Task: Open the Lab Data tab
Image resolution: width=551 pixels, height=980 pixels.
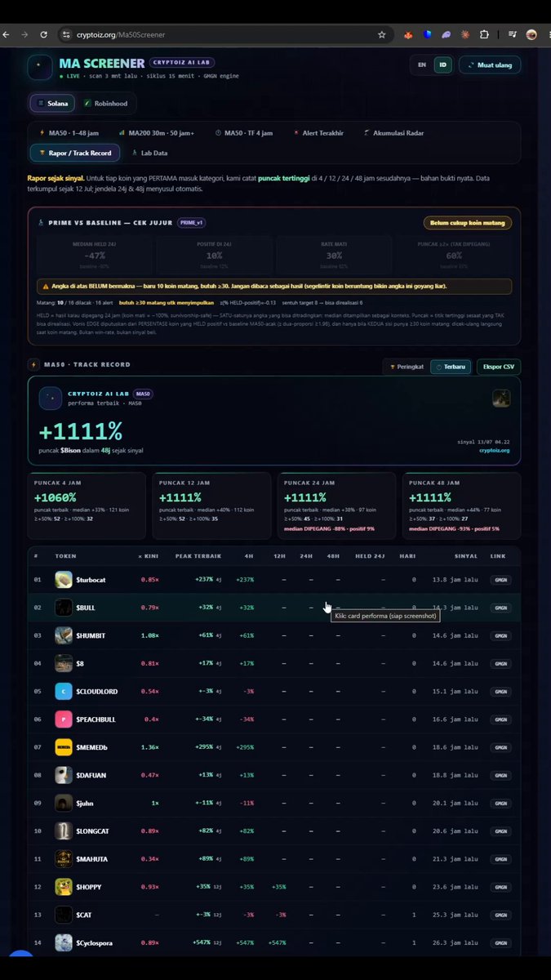Action: (x=149, y=153)
